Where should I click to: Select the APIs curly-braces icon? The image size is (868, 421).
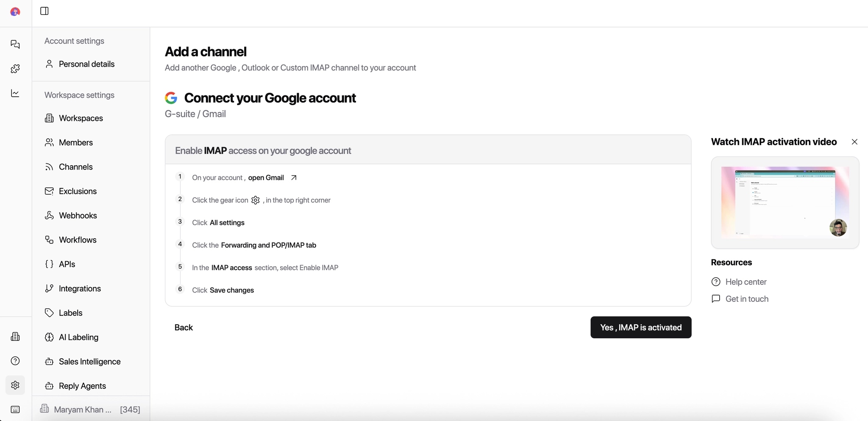pos(50,264)
